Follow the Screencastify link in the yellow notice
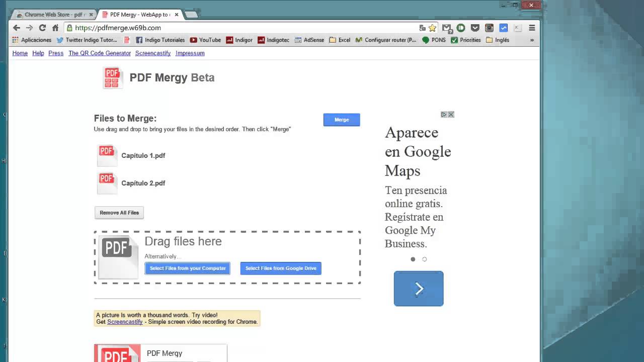644x362 pixels. pos(125,322)
